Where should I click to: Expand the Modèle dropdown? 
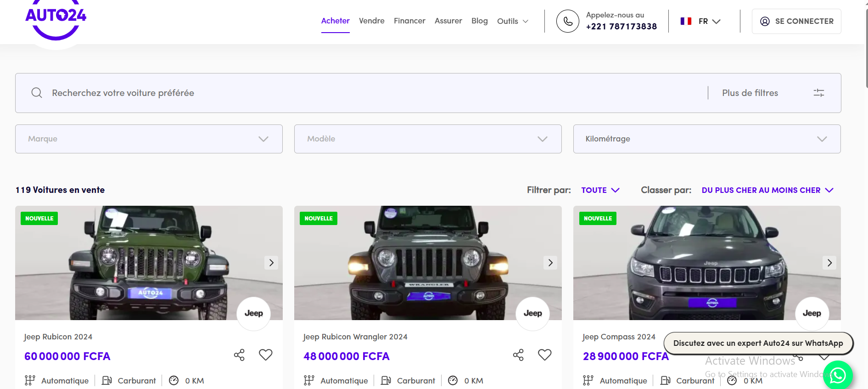coord(428,139)
